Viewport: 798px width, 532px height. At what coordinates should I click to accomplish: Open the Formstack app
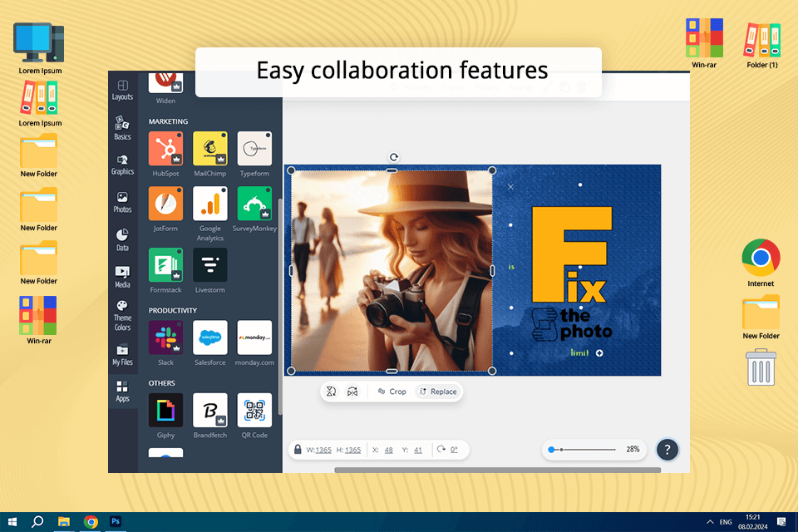[165, 264]
